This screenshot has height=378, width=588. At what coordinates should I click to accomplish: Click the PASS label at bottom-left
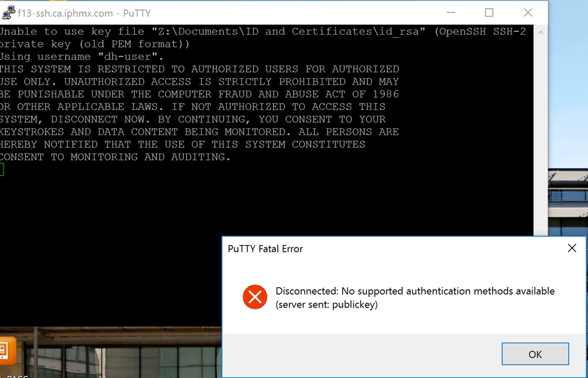pyautogui.click(x=15, y=375)
